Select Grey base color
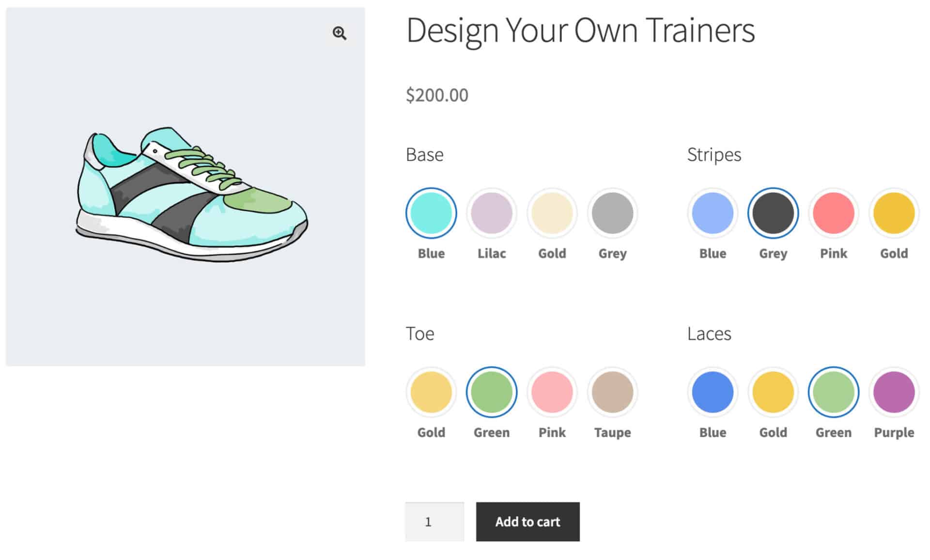Image resolution: width=930 pixels, height=560 pixels. [612, 213]
